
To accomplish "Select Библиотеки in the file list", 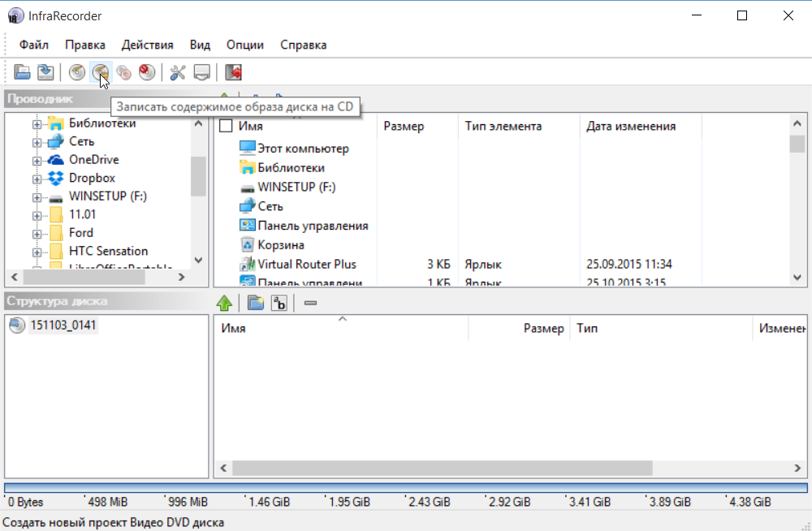I will click(x=291, y=168).
